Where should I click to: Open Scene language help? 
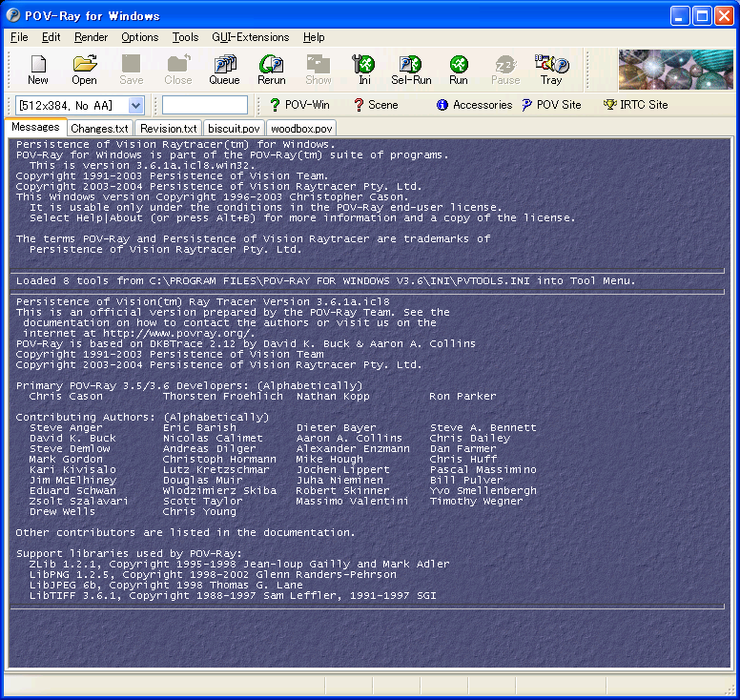pos(376,105)
